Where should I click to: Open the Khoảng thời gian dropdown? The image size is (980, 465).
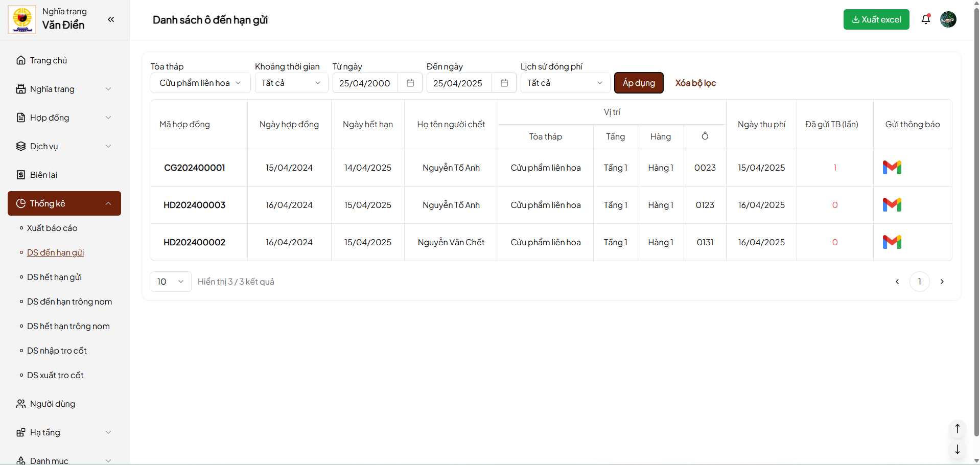click(x=291, y=83)
